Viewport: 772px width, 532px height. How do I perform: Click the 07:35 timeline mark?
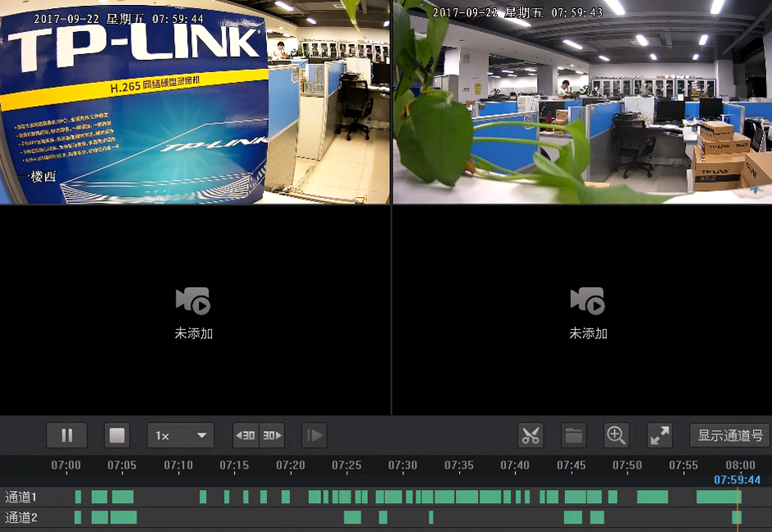click(459, 465)
